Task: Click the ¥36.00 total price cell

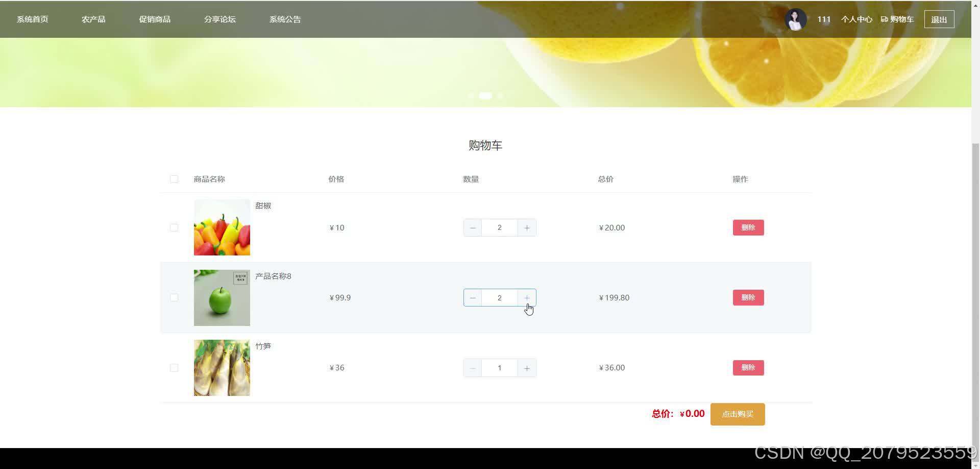Action: (x=612, y=368)
